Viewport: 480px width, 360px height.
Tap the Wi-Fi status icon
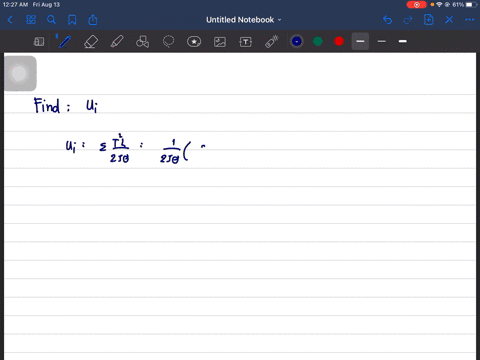click(x=439, y=5)
